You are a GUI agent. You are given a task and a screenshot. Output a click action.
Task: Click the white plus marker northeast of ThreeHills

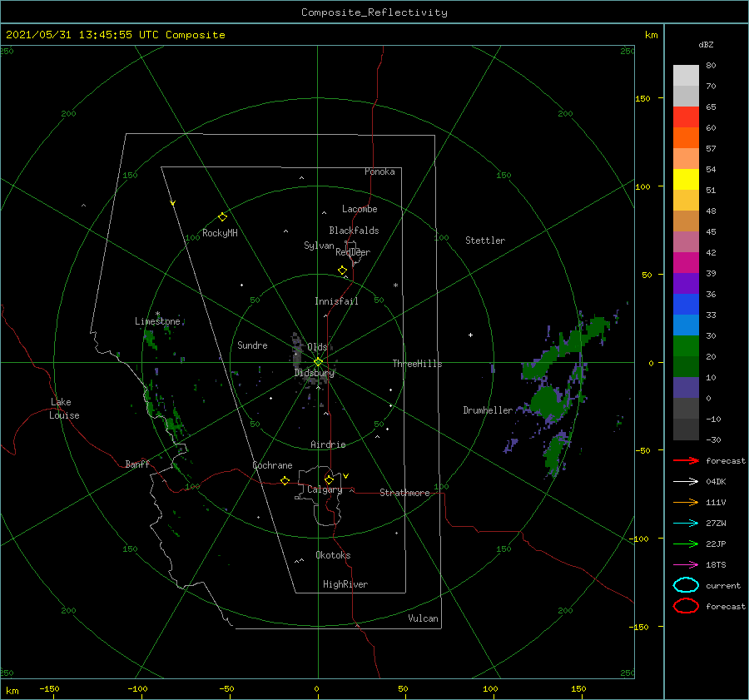(470, 335)
